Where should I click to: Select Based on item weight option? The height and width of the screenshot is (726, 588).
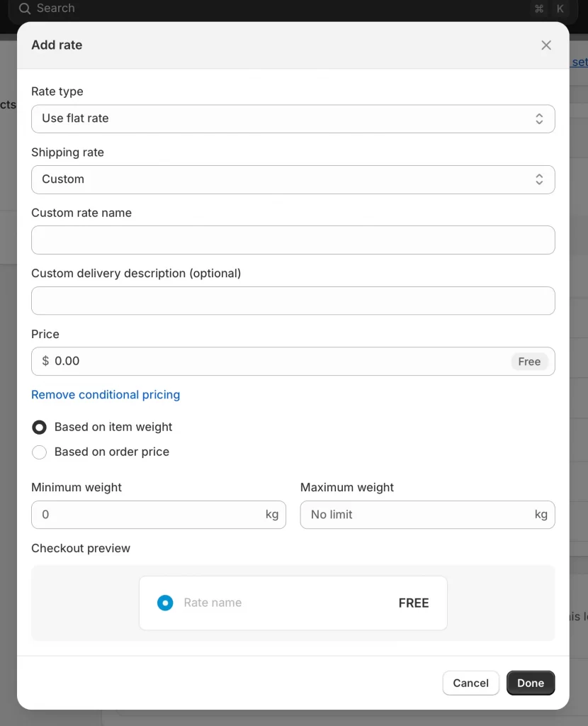(x=40, y=428)
